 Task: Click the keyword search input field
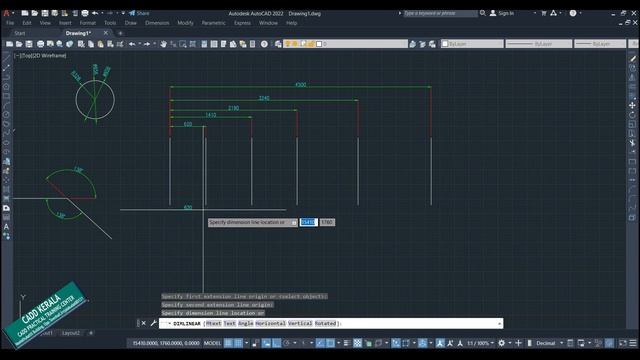pos(440,13)
